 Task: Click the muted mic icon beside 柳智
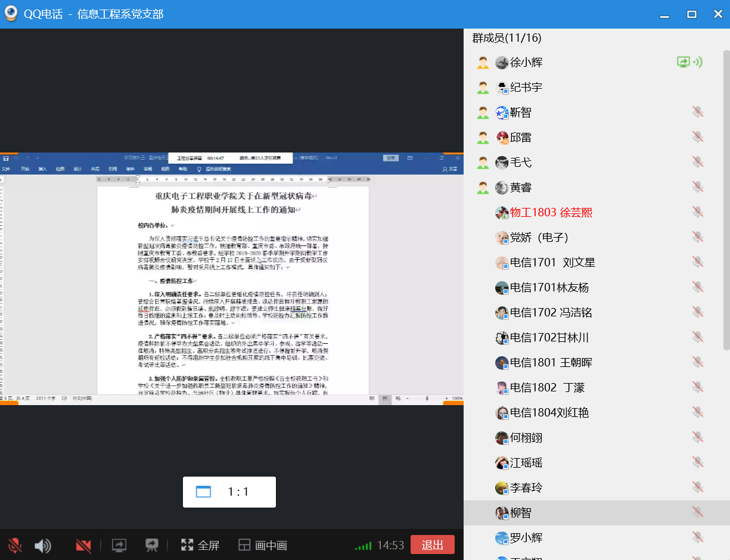pos(697,512)
